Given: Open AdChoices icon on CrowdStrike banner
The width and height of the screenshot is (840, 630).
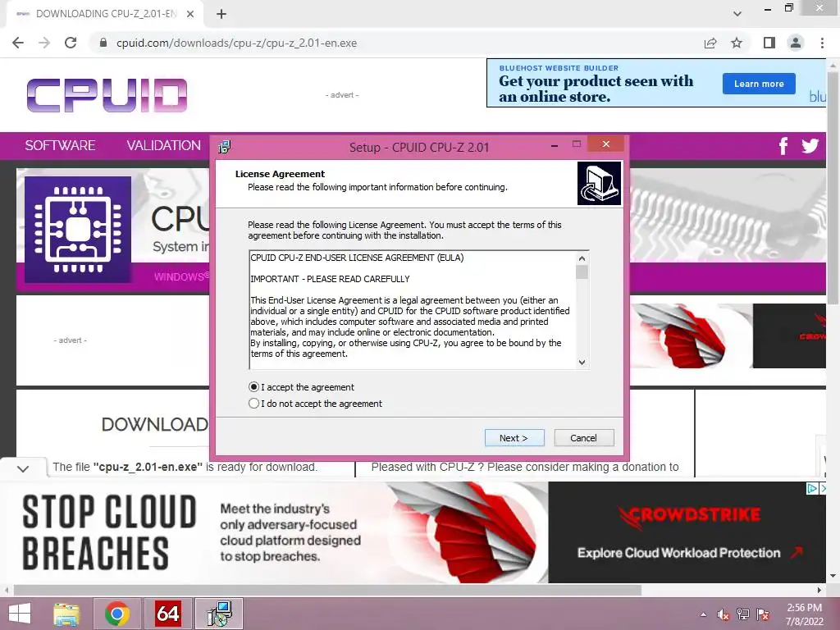Looking at the screenshot, I should [x=812, y=488].
